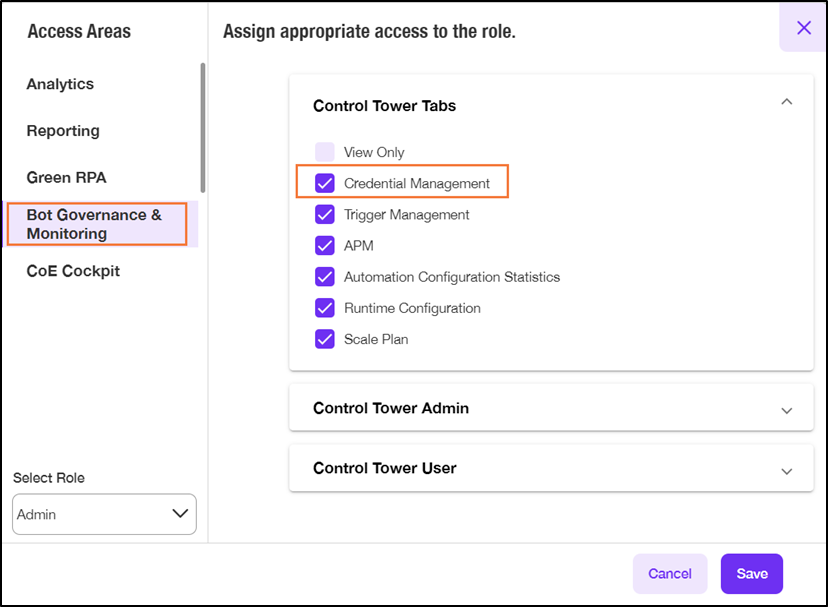Open the Green RPA access area
This screenshot has height=607, width=828.
click(x=67, y=178)
